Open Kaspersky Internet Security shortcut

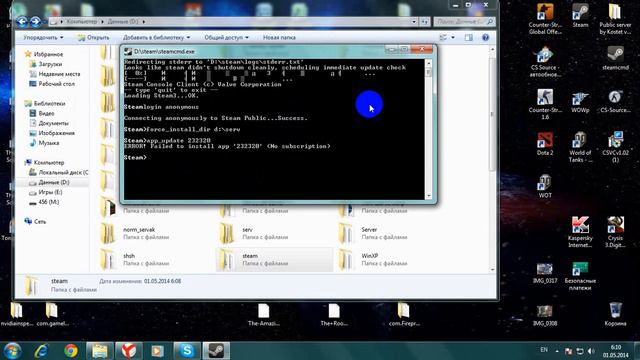tap(580, 232)
